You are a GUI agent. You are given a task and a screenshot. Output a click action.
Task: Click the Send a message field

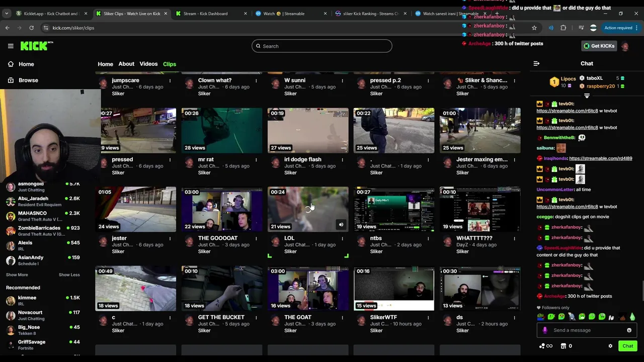click(586, 330)
